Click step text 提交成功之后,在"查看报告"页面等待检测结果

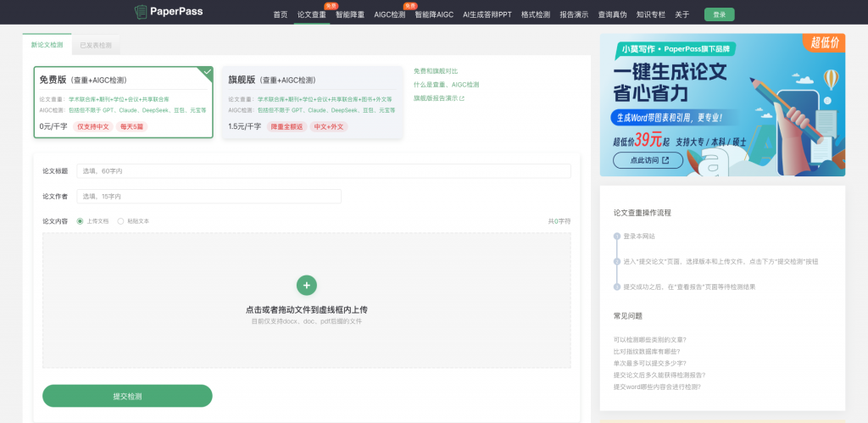point(689,287)
